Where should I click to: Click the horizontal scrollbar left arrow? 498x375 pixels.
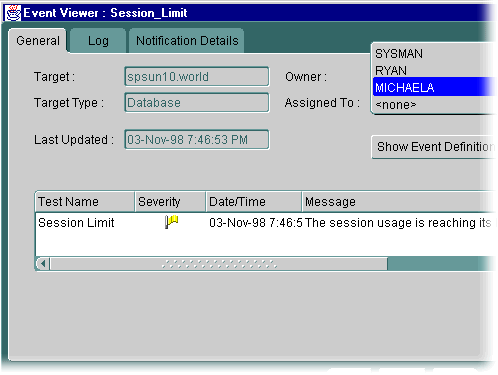point(43,264)
